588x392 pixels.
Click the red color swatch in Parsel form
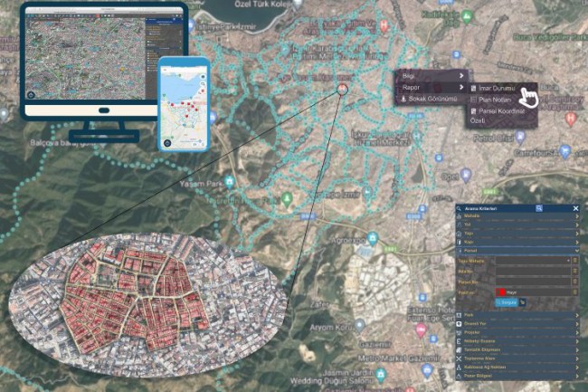pos(500,292)
